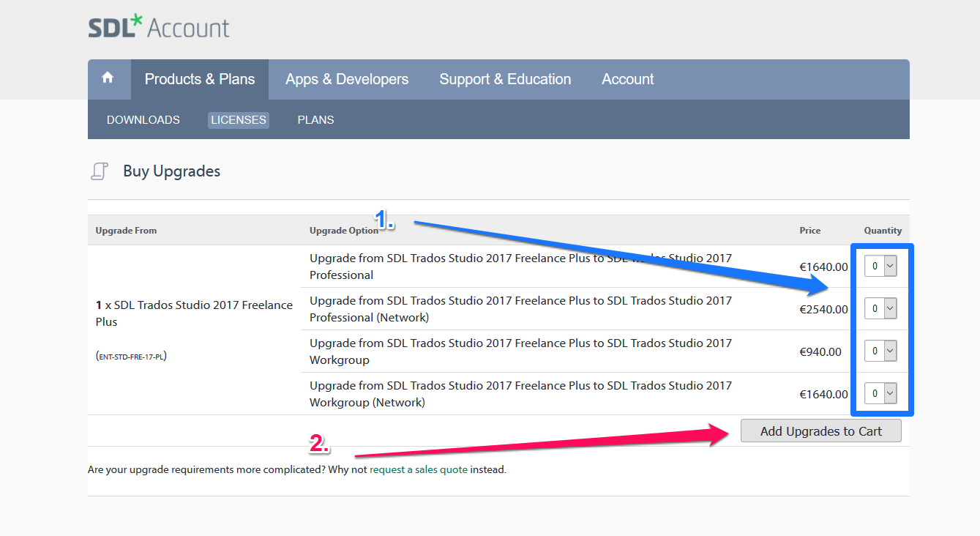Viewport: 980px width, 536px height.
Task: Go to the home icon tab
Action: (x=108, y=78)
